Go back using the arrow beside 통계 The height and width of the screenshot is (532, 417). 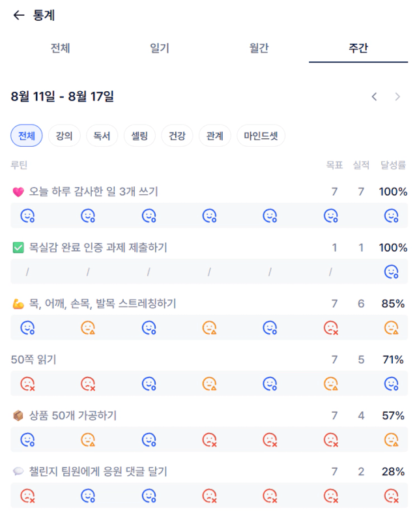pos(19,15)
